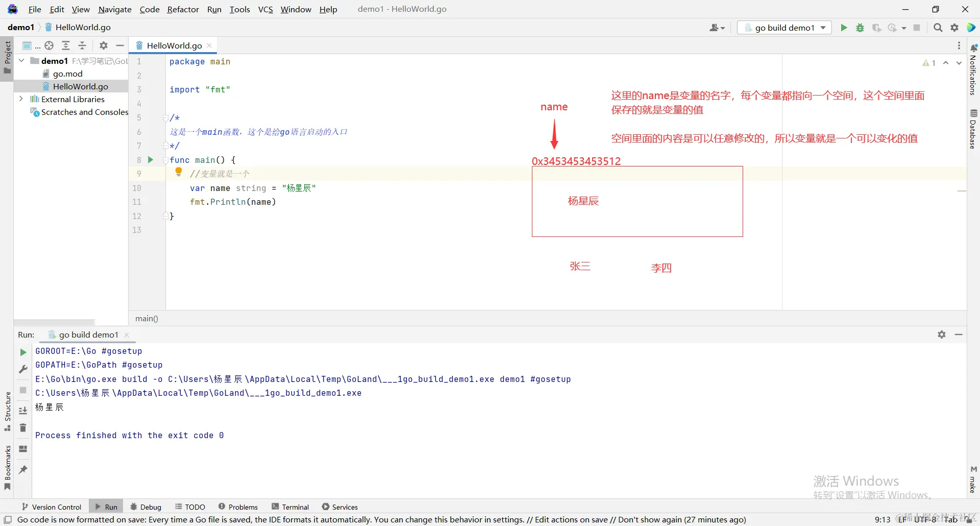Open the Services tool window

(x=339, y=507)
